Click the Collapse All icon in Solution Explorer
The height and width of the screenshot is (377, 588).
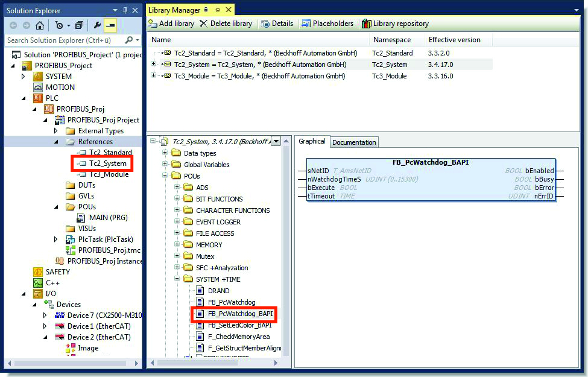coord(79,25)
